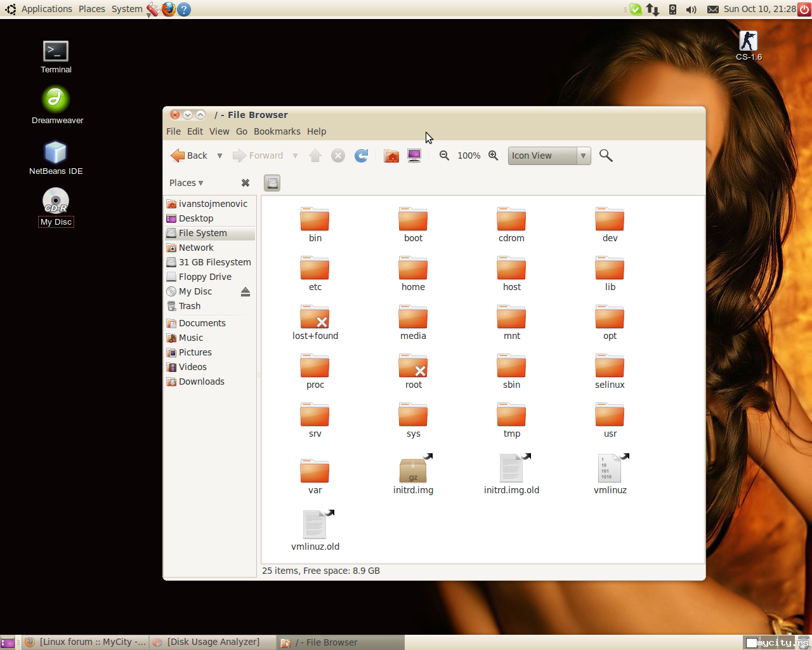
Task: Open the View menu
Action: coord(219,131)
